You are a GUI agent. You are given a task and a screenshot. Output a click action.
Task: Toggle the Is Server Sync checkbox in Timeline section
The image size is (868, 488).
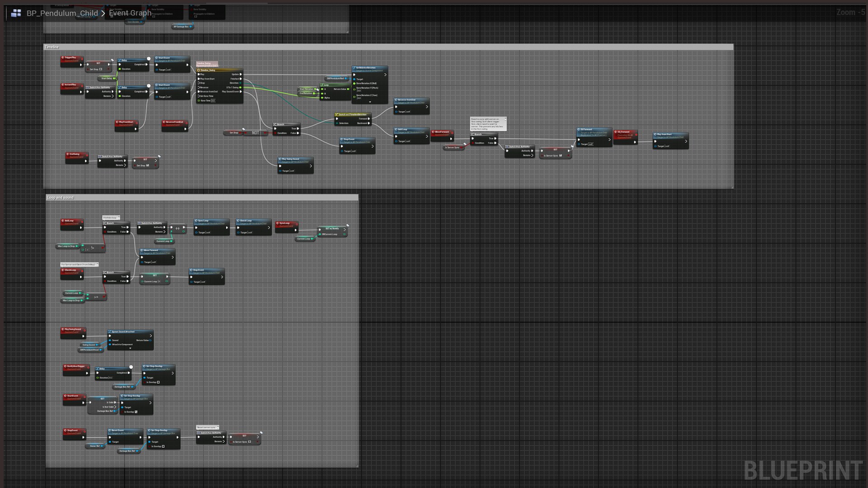pyautogui.click(x=561, y=155)
